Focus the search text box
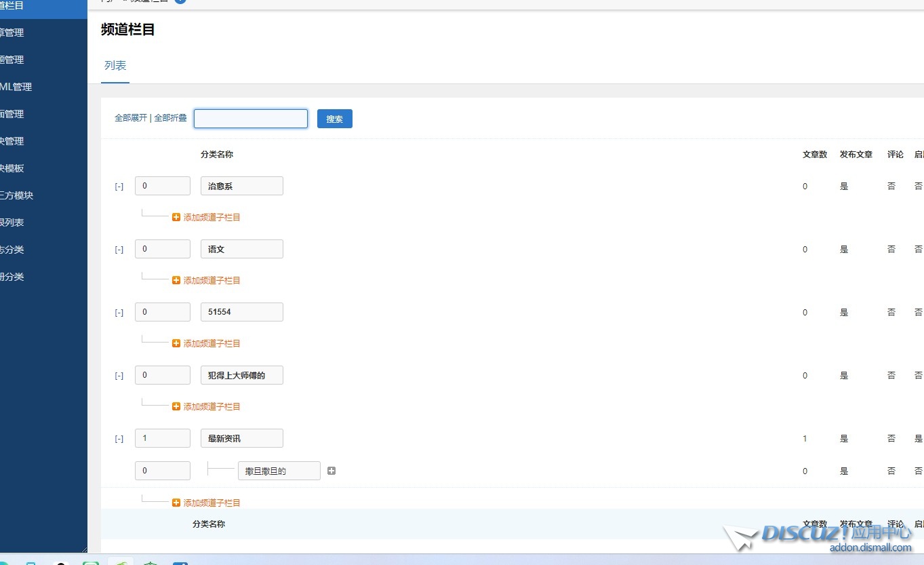The image size is (924, 565). click(251, 119)
